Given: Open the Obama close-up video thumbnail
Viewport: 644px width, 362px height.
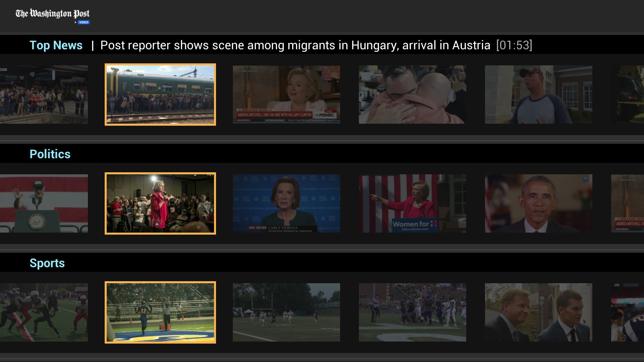Looking at the screenshot, I should click(x=538, y=203).
